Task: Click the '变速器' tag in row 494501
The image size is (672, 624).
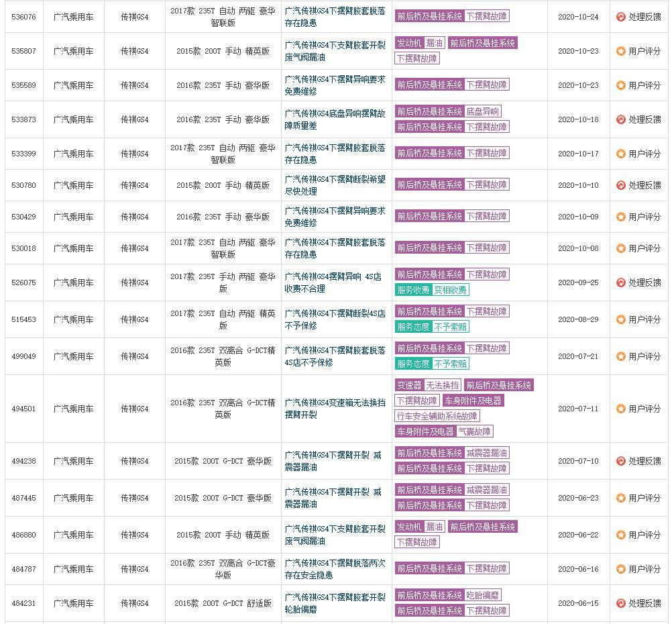Action: pyautogui.click(x=409, y=385)
